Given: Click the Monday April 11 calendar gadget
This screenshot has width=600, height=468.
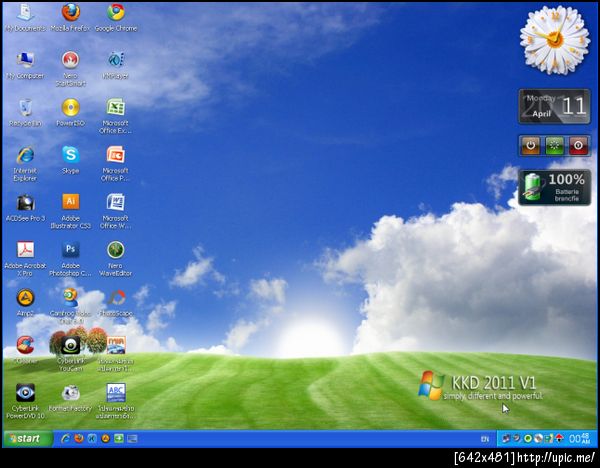Looking at the screenshot, I should point(554,106).
